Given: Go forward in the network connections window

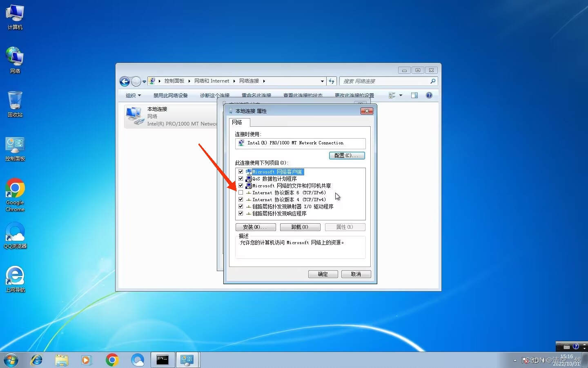Looking at the screenshot, I should [136, 81].
